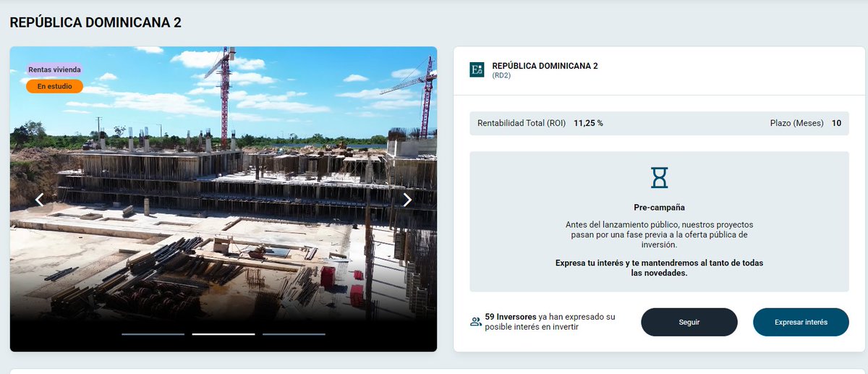
Task: Click the 'Expresa tu interés' bold paragraph
Action: (659, 268)
